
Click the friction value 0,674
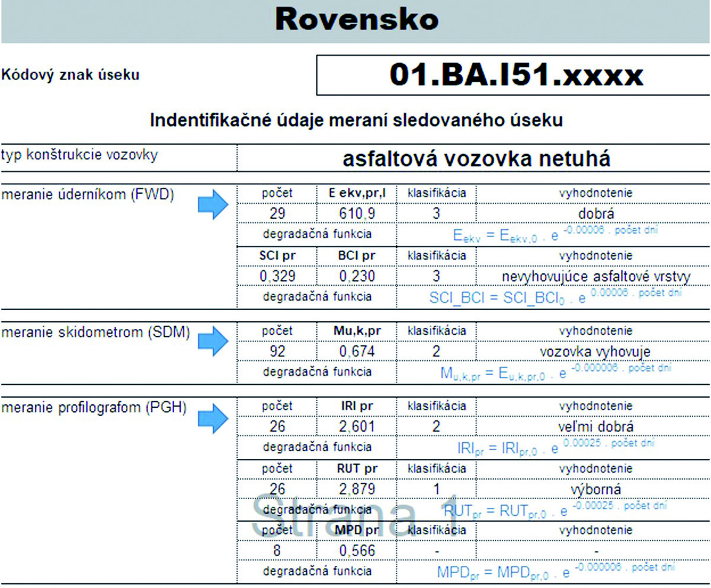356,352
